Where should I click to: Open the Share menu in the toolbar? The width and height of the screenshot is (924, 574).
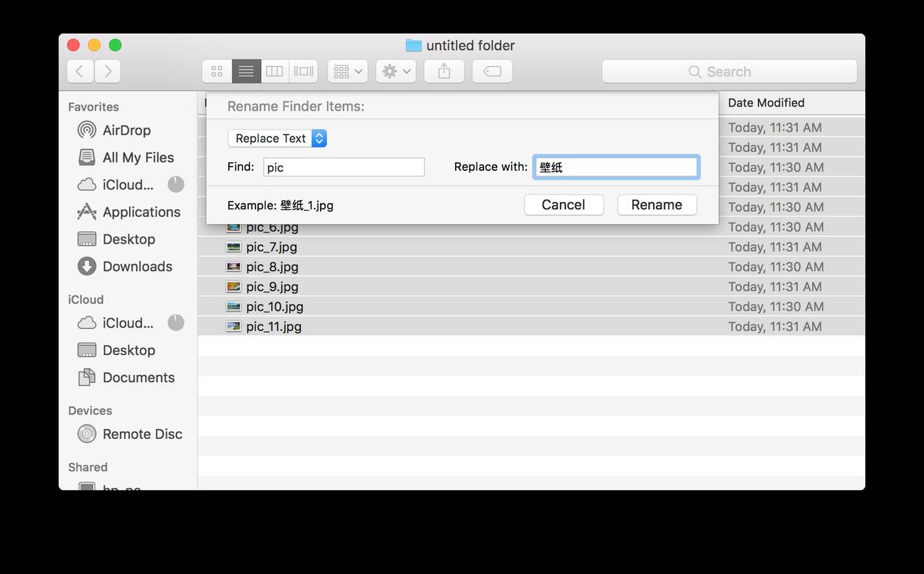444,71
